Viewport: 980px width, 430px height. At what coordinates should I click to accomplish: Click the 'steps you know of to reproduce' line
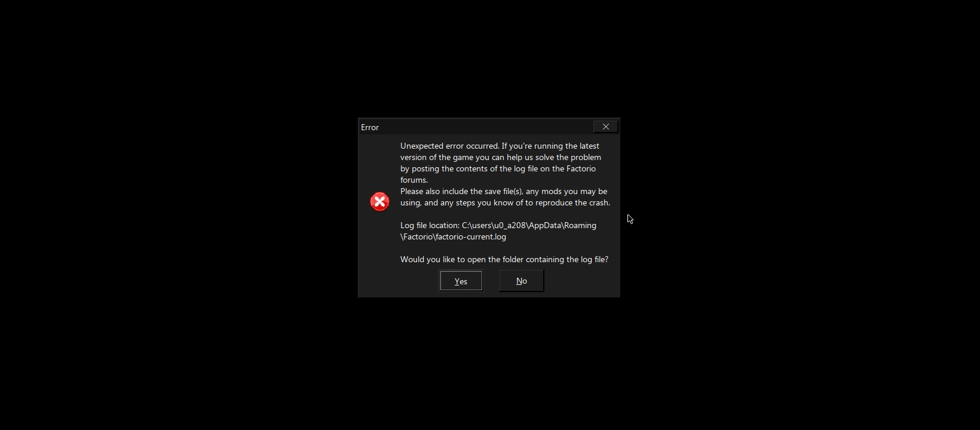click(x=505, y=202)
